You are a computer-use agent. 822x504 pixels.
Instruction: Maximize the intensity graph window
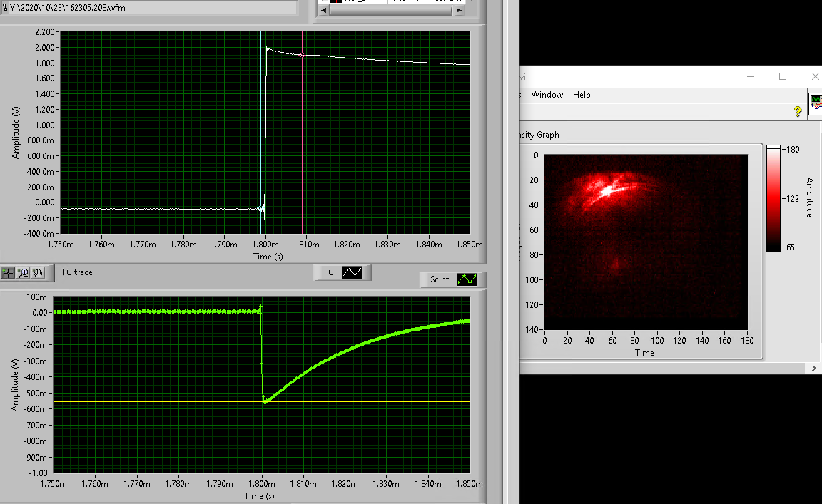[x=783, y=76]
